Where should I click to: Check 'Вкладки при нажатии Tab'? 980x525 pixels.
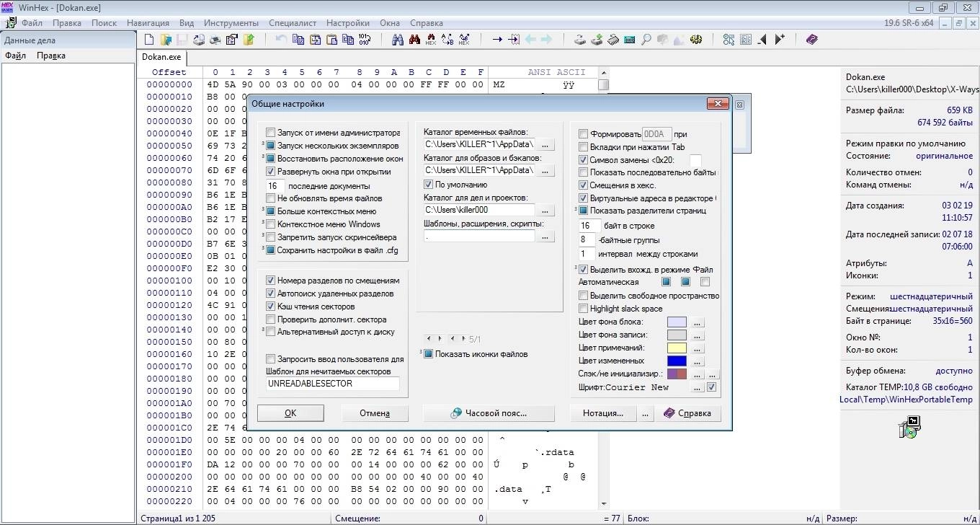(x=584, y=147)
